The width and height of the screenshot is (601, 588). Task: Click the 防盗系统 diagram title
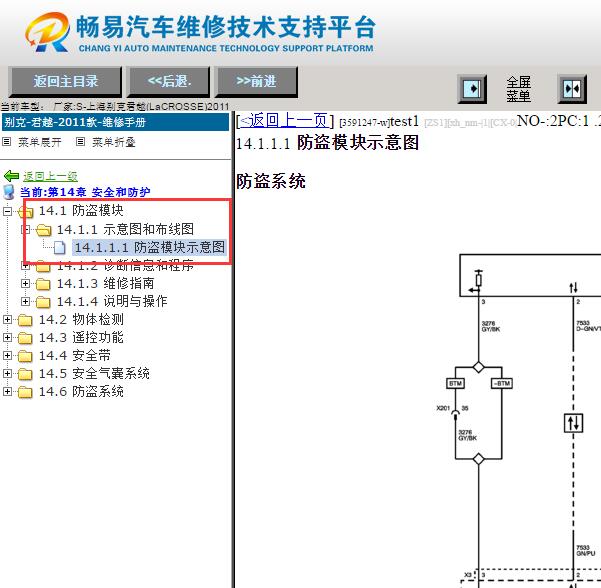point(271,181)
